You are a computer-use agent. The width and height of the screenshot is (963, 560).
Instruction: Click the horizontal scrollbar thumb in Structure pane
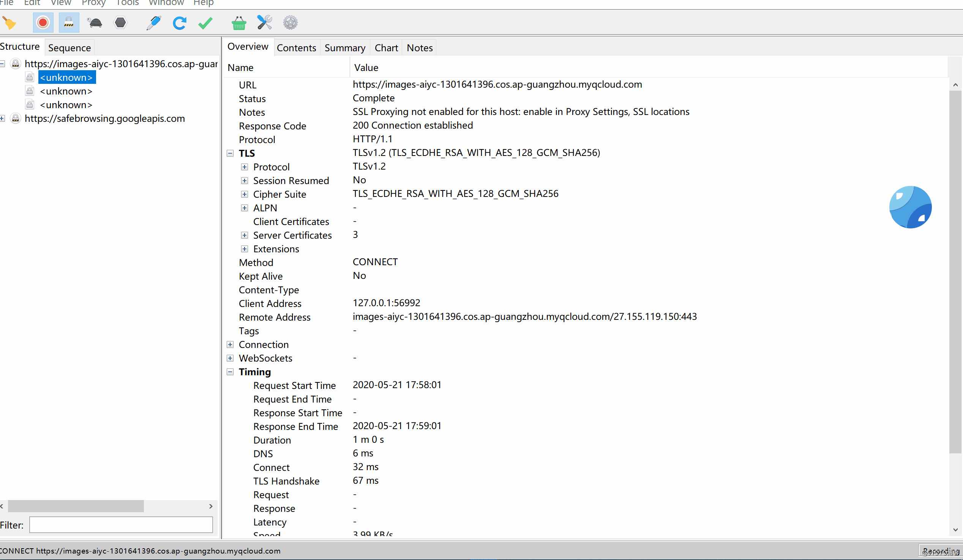76,506
